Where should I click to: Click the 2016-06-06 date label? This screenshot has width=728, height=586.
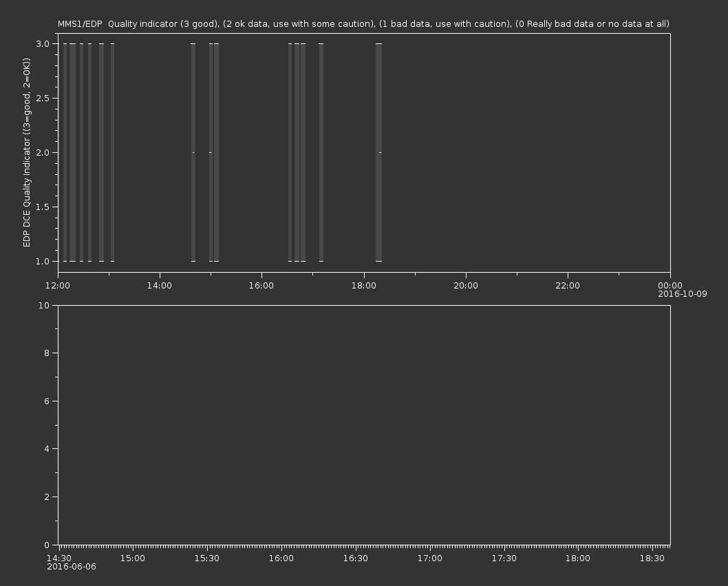tap(72, 567)
